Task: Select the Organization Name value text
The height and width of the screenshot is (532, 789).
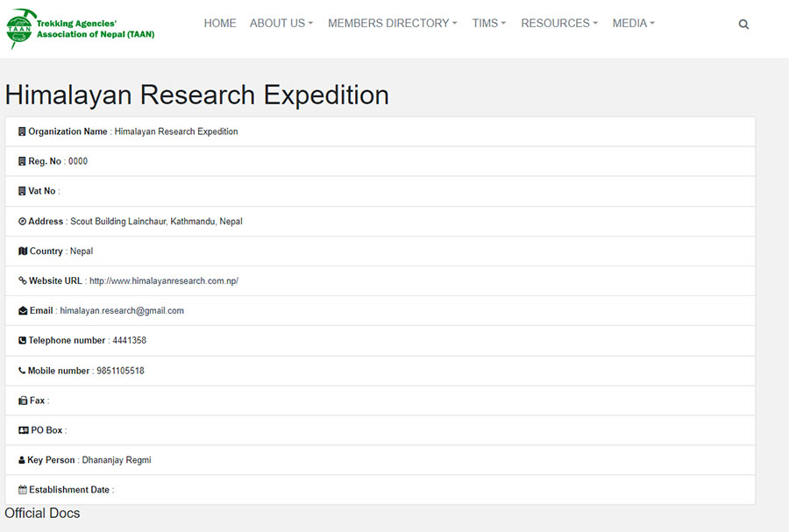Action: (x=176, y=131)
